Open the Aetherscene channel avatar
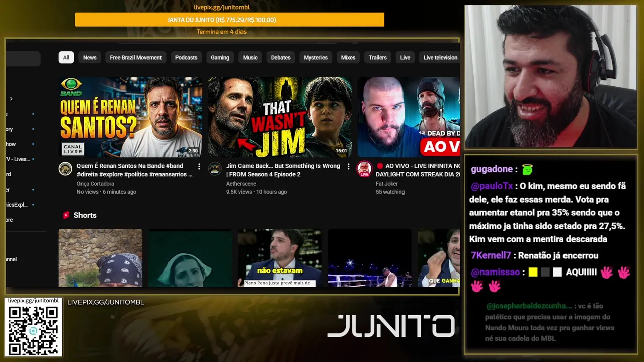This screenshot has height=362, width=644. click(215, 169)
